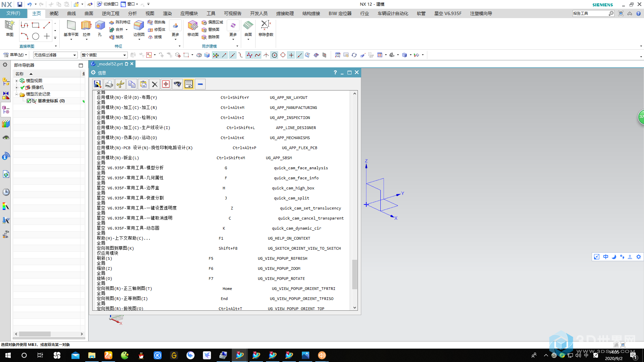
Task: Uncheck the 基准坐标系 (0) checkbox
Action: click(29, 101)
